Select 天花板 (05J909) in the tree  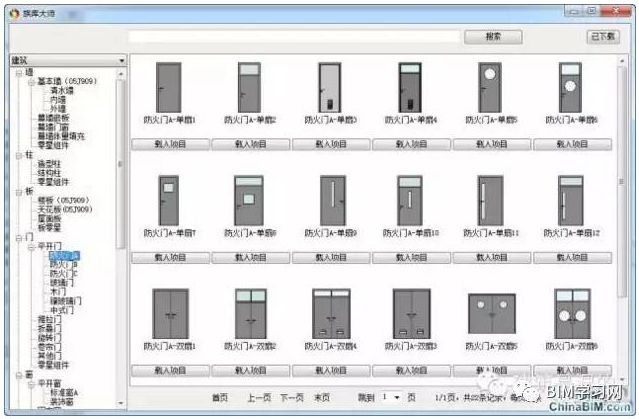tap(65, 210)
